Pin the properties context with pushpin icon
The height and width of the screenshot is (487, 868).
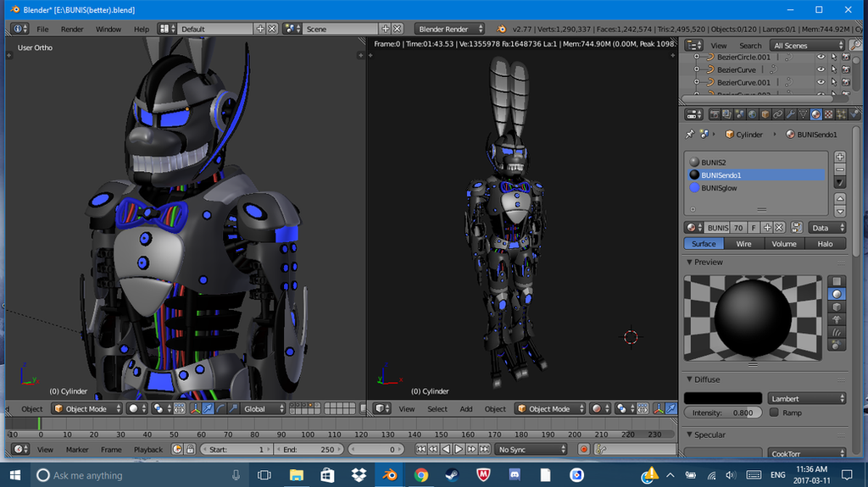(690, 134)
